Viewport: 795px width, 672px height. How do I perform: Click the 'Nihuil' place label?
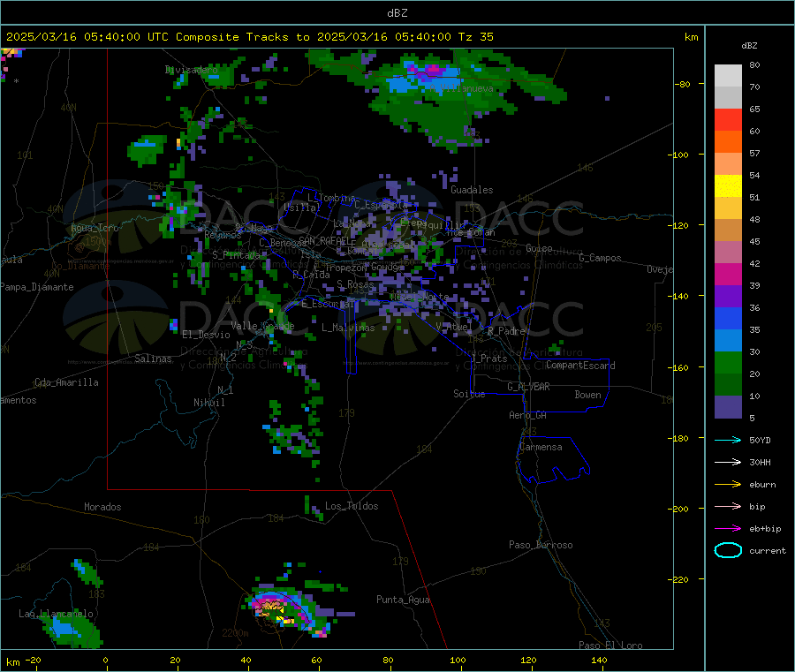point(208,403)
